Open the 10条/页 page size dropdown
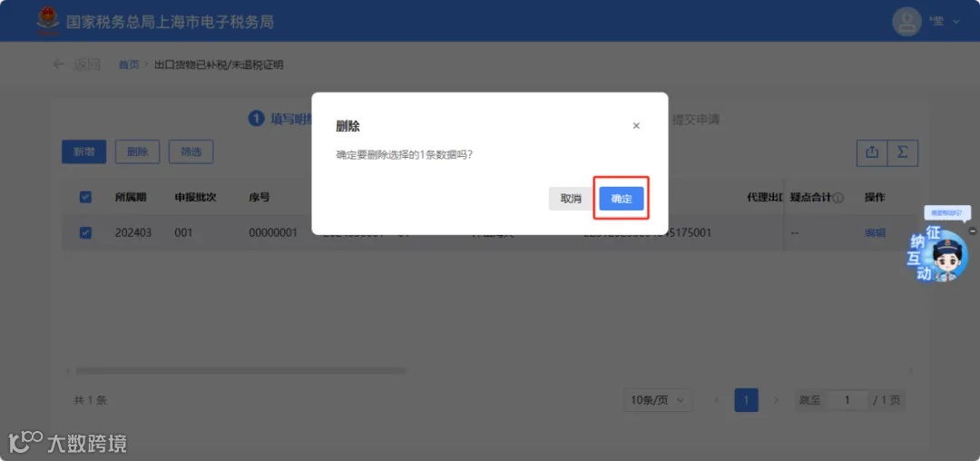980x461 pixels. pos(658,400)
